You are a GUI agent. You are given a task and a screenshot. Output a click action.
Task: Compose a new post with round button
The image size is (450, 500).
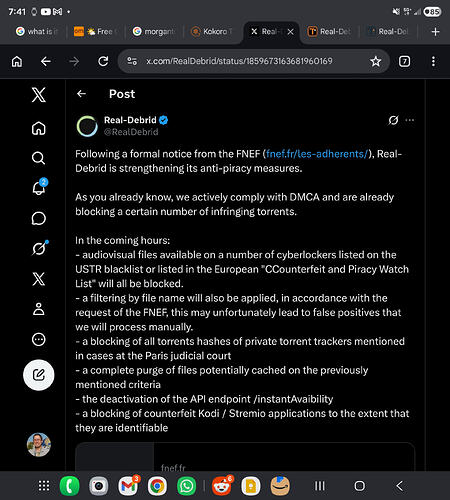tap(39, 375)
